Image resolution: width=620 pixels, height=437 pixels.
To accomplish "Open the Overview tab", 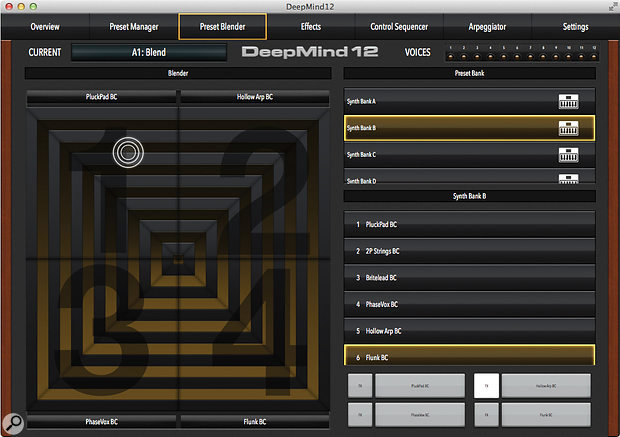I will coord(45,27).
